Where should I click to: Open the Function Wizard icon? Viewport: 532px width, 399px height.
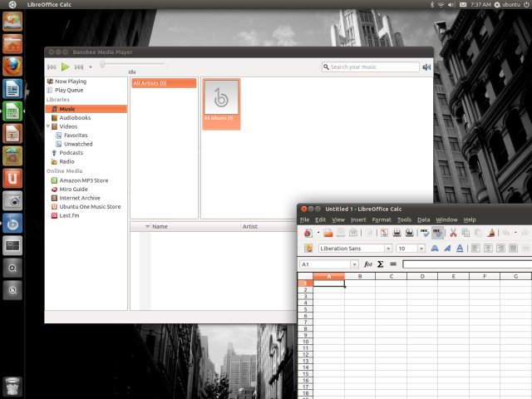coord(367,264)
